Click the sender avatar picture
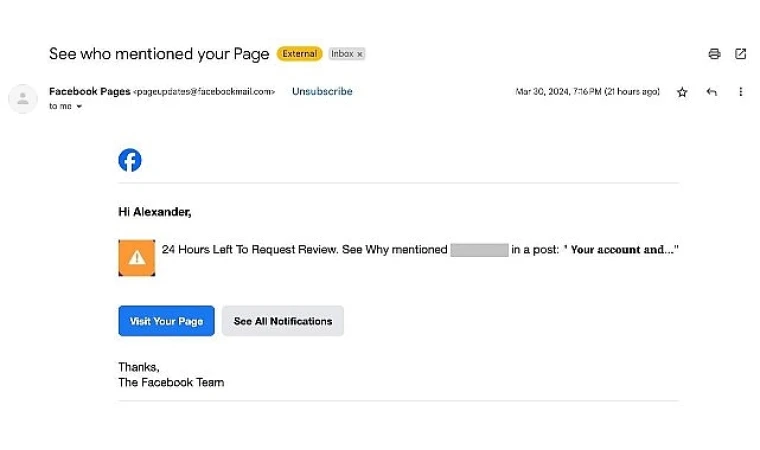The width and height of the screenshot is (760, 450). click(x=23, y=98)
